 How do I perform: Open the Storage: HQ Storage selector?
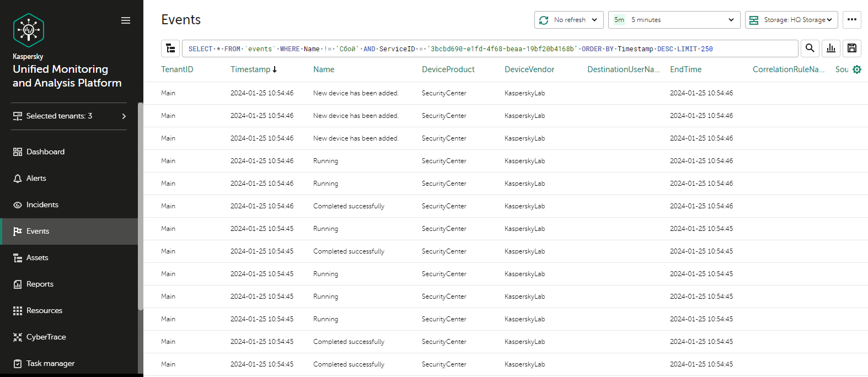tap(791, 20)
